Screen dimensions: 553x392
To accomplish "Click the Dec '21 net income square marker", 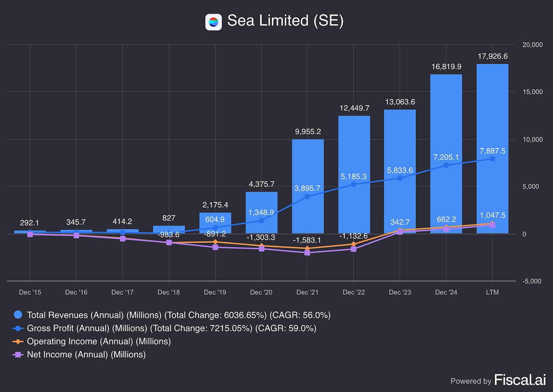I will [307, 253].
